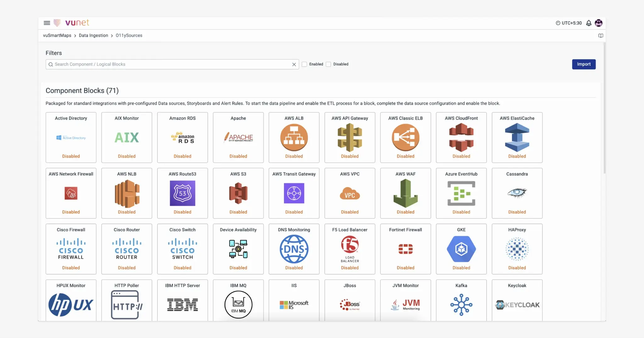Open the Cassandra eye icon
Viewport: 644px width, 338px height.
(x=517, y=192)
